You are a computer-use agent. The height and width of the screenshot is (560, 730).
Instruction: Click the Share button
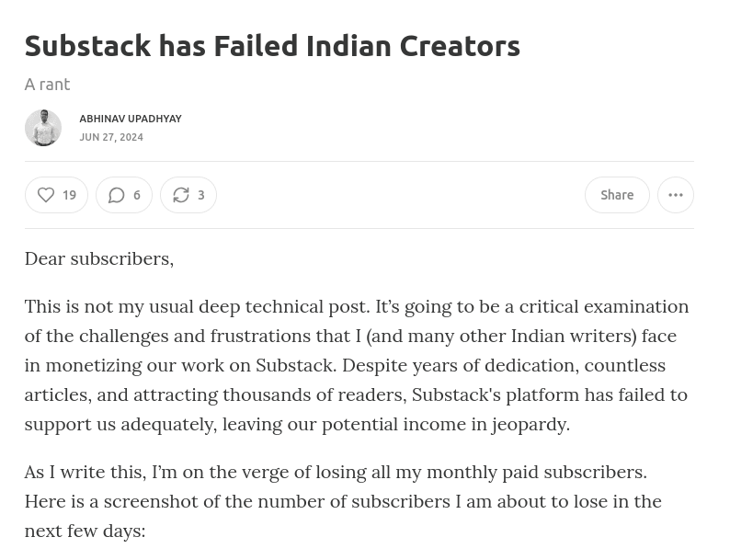point(617,195)
